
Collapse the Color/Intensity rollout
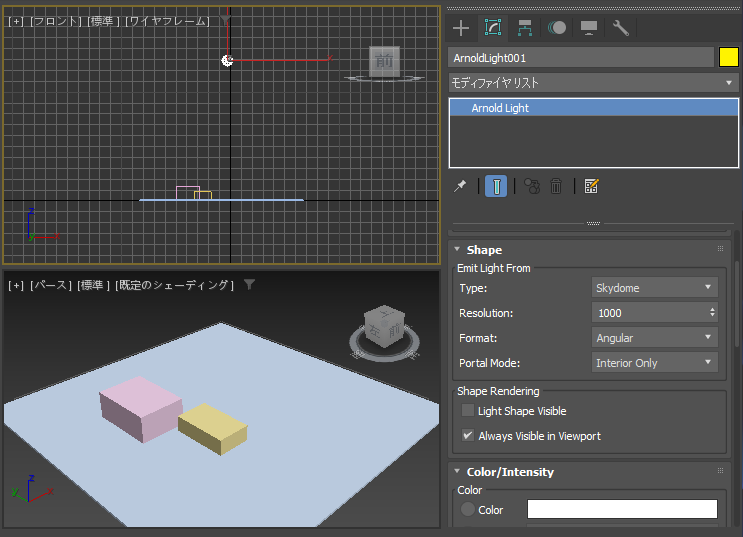(457, 472)
